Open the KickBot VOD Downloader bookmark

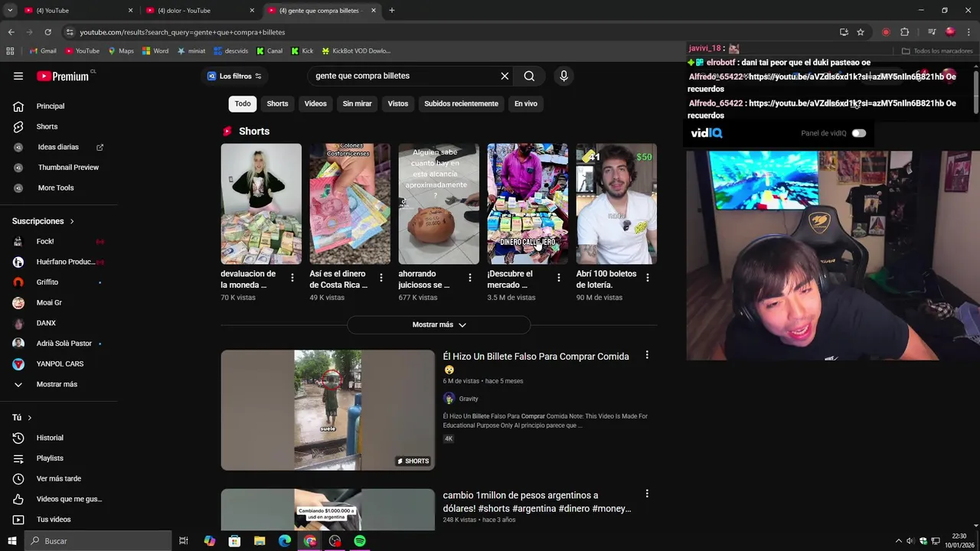click(x=356, y=51)
